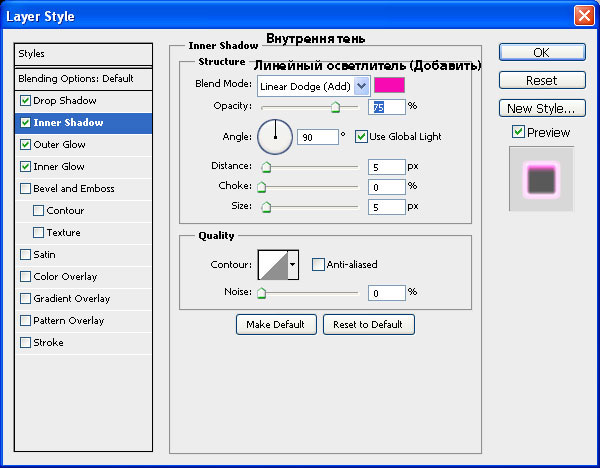Toggle the Preview checkbox
The image size is (600, 468).
pos(518,132)
